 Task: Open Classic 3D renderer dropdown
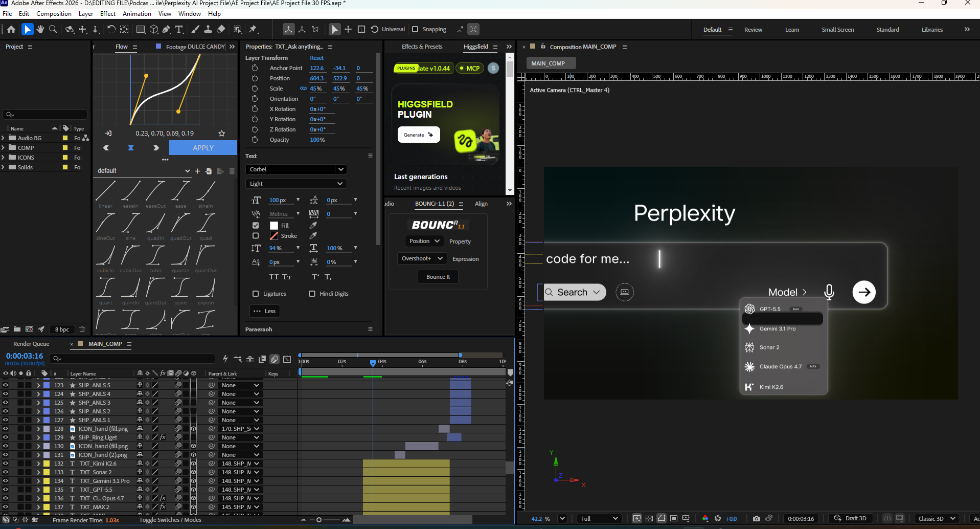tap(937, 518)
